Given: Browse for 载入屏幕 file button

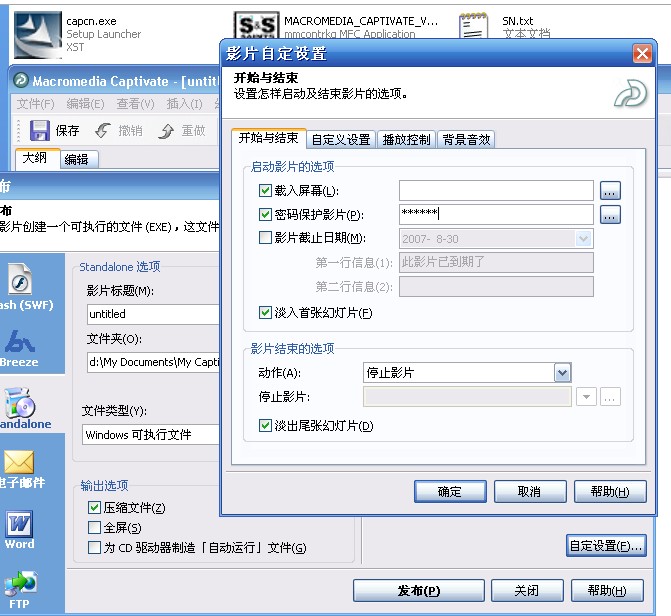Looking at the screenshot, I should tap(610, 190).
